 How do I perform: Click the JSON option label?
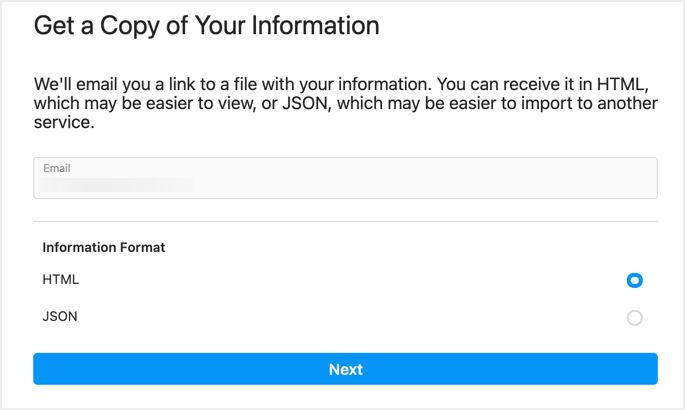tap(60, 317)
